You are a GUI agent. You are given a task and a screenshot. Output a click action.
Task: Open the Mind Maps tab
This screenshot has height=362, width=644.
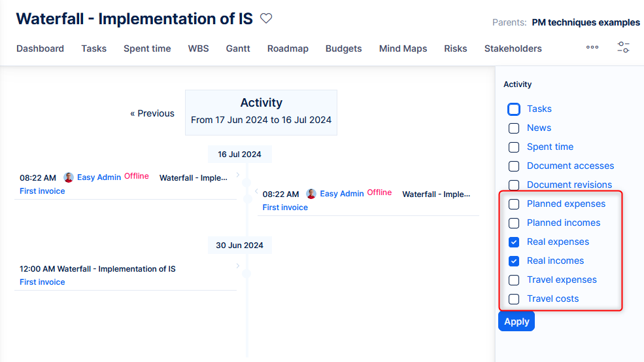[x=403, y=48]
